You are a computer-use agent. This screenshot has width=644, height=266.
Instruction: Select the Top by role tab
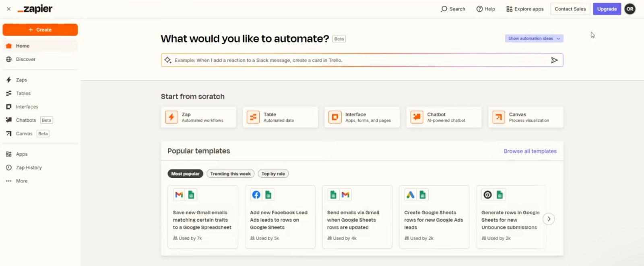click(x=273, y=174)
